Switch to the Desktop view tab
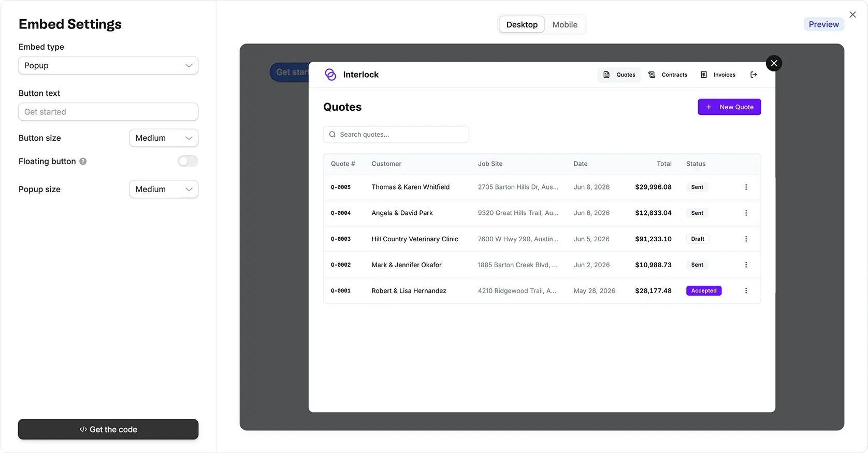The width and height of the screenshot is (868, 453). [522, 24]
